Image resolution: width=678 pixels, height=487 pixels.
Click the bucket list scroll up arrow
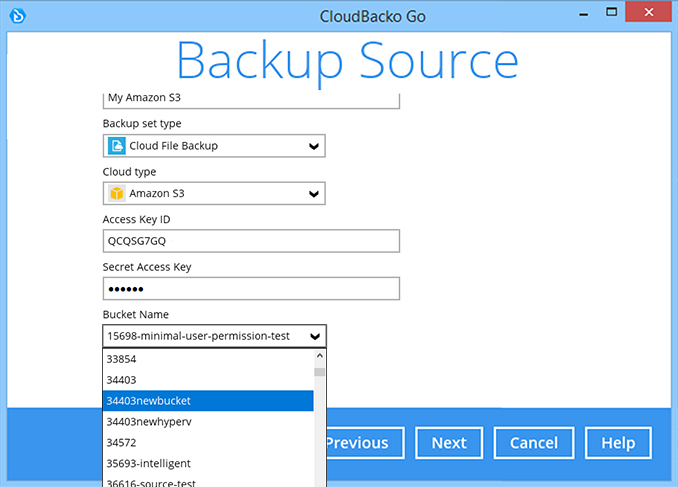pos(320,356)
